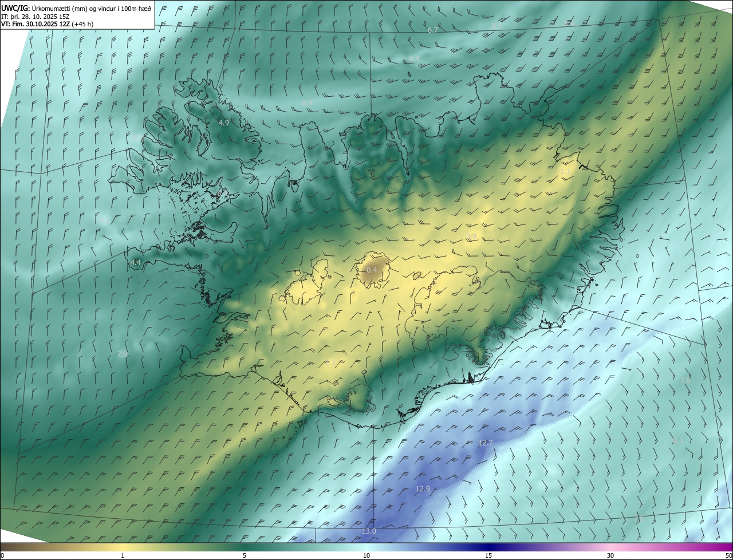
Task: Click the 12.9 value label in the blue band
Action: pyautogui.click(x=423, y=488)
